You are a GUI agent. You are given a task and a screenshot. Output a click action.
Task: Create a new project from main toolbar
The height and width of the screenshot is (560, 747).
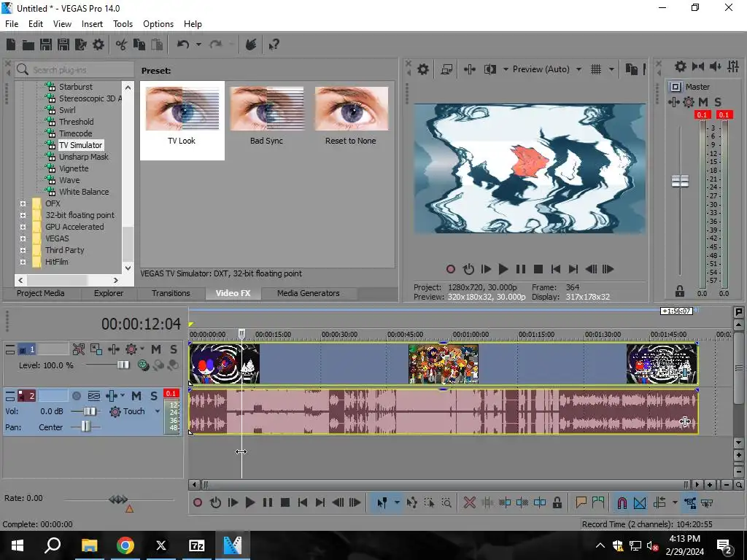click(11, 44)
